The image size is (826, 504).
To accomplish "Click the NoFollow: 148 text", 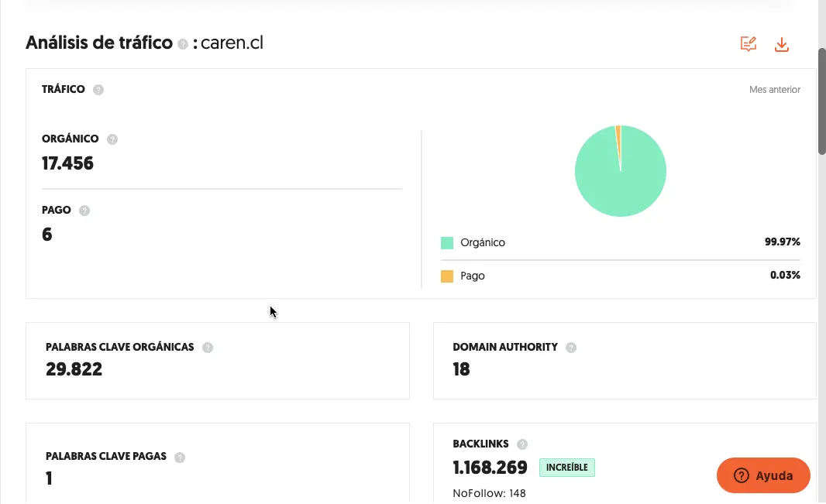I will 490,493.
